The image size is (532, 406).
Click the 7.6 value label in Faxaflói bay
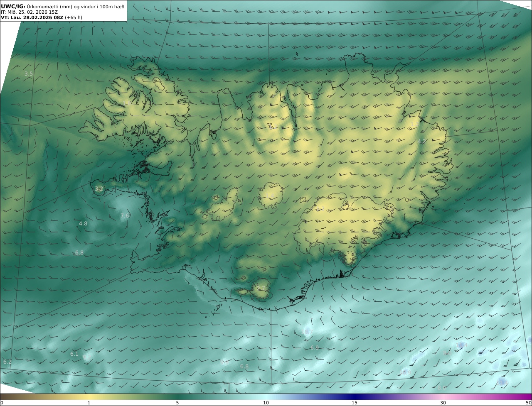click(x=125, y=215)
